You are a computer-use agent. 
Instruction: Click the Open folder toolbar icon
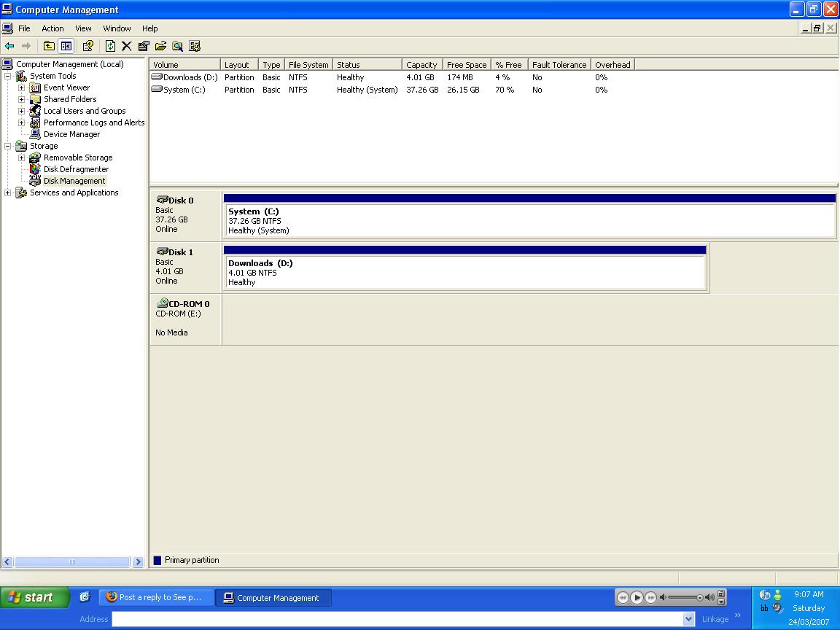[160, 46]
